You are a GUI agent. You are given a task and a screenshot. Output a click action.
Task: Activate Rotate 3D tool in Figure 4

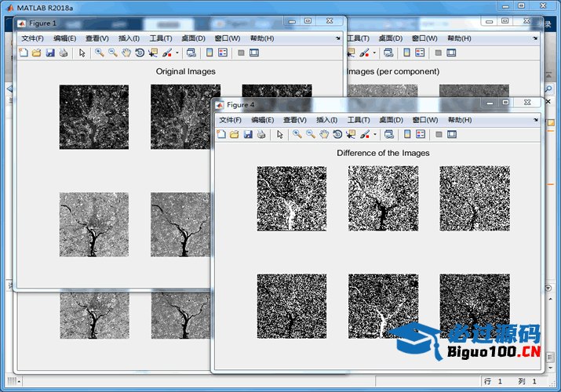337,135
